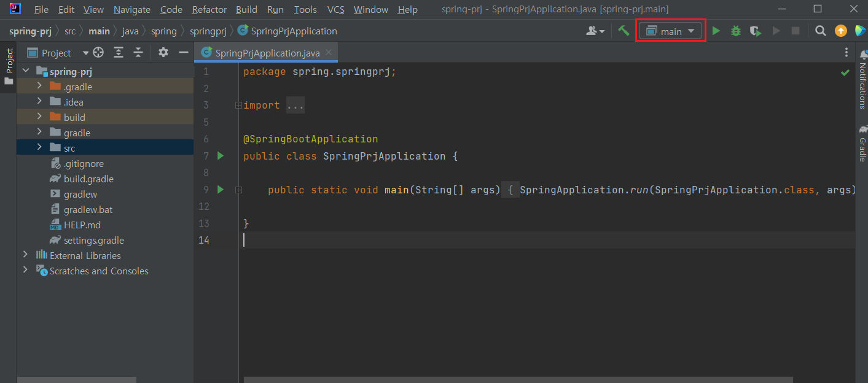The image size is (868, 383).
Task: Click main breadcrumb in navigation bar
Action: pos(99,31)
